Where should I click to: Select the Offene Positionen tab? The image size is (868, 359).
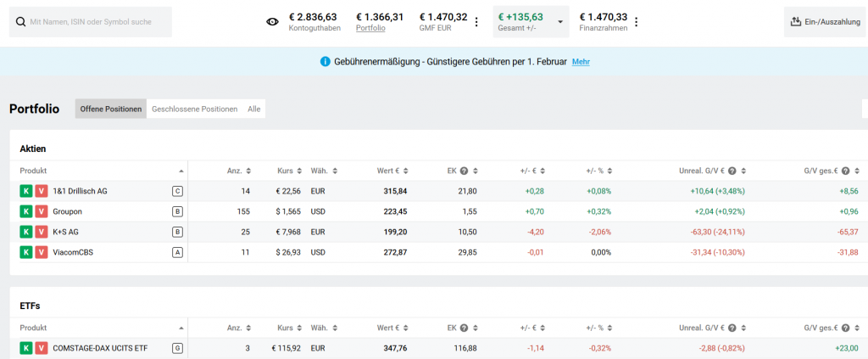[x=110, y=109]
